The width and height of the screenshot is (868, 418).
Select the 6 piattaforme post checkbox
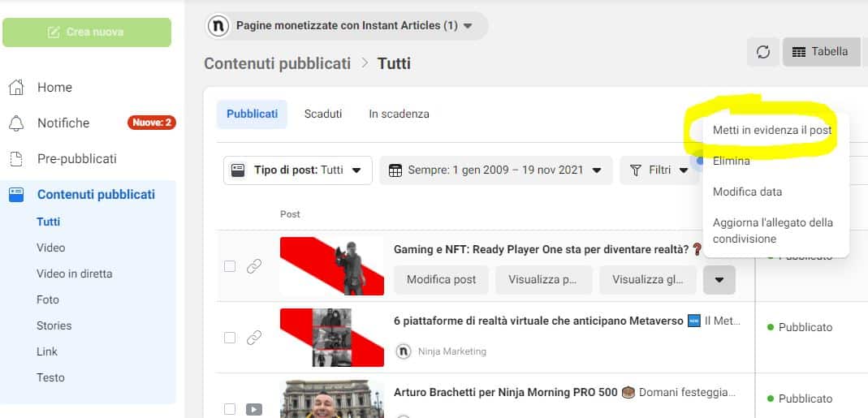coord(230,338)
